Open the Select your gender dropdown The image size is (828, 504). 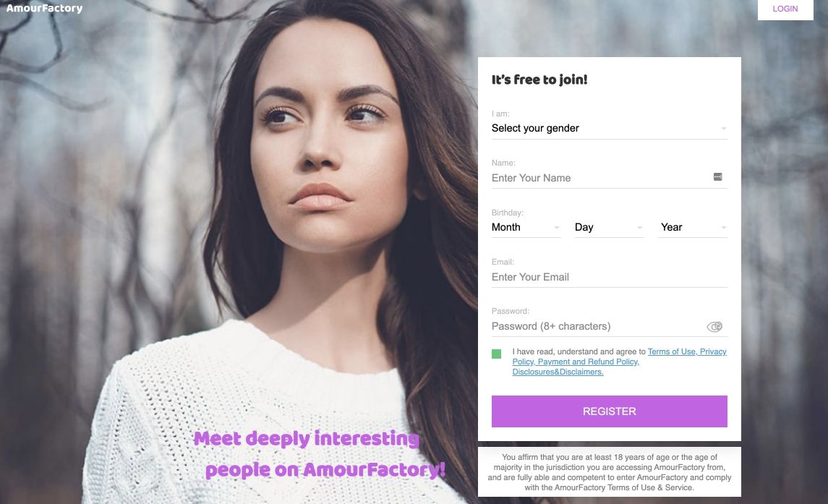(610, 129)
